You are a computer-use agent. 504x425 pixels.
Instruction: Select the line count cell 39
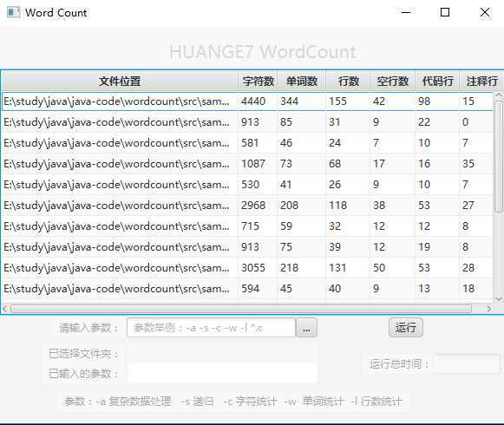click(348, 247)
